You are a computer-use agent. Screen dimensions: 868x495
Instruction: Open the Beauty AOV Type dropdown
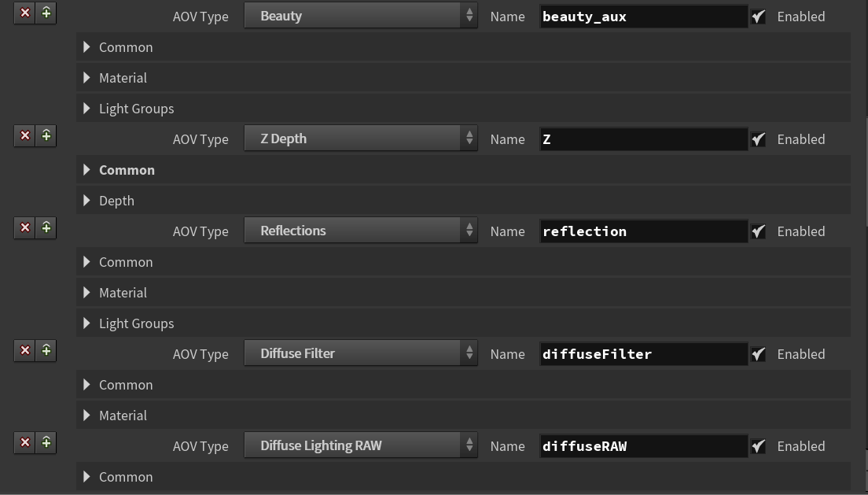pyautogui.click(x=361, y=16)
